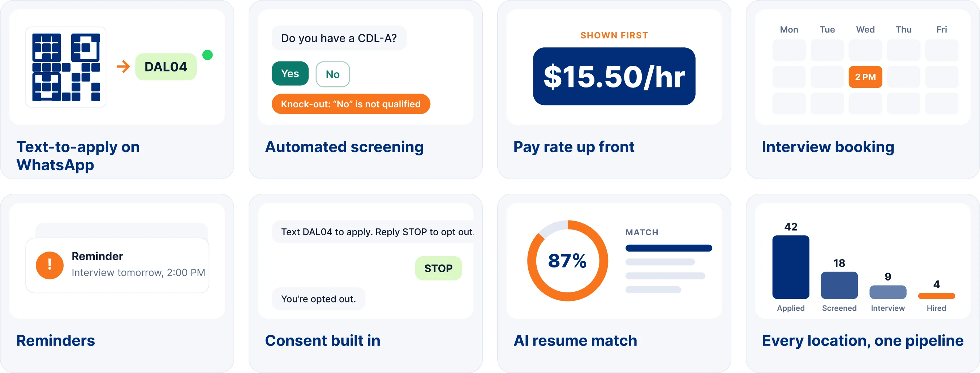Screen dimensions: 980x373
Task: Open the Interview tomorrow reminder card
Action: click(117, 265)
